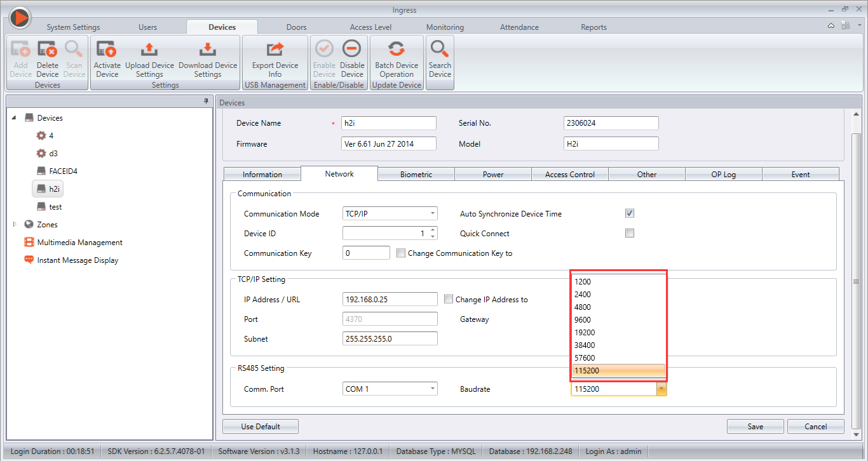Open the Access Level ribbon tab
Screen dimensions: 868x461
click(370, 27)
